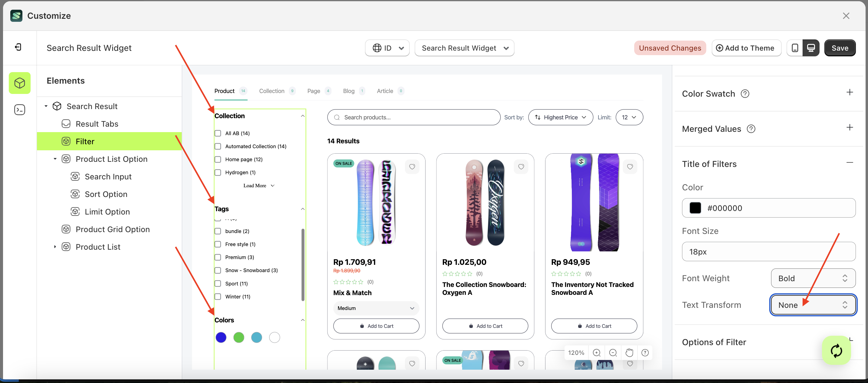Click the Save button

[840, 48]
